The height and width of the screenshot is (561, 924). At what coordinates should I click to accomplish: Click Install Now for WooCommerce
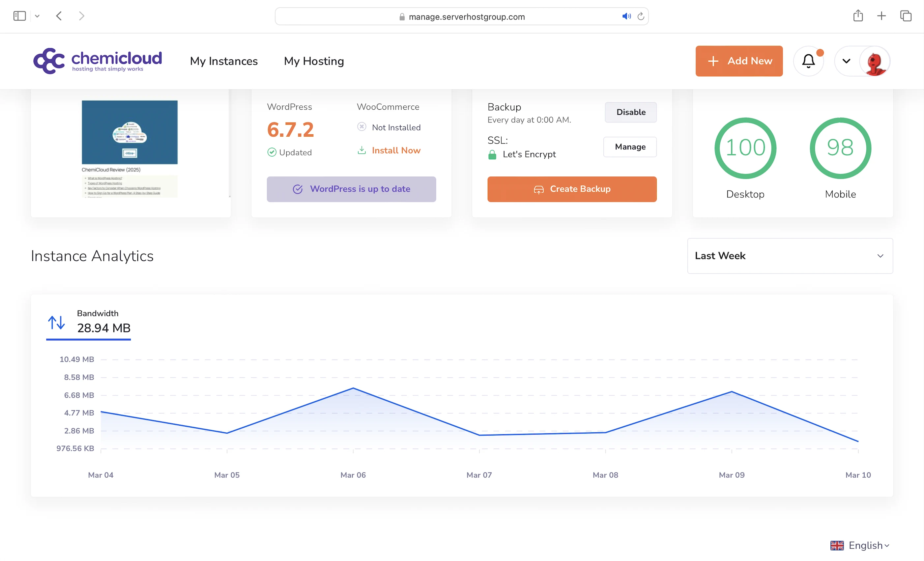click(x=396, y=151)
